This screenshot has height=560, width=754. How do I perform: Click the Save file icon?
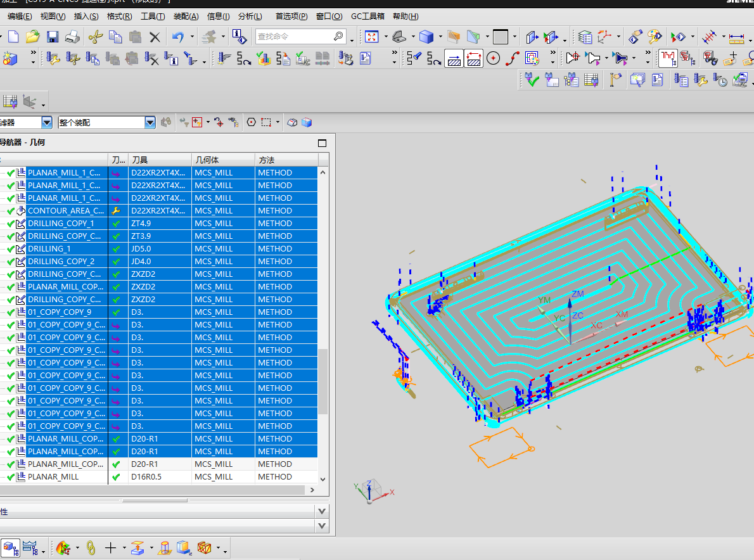pyautogui.click(x=53, y=37)
